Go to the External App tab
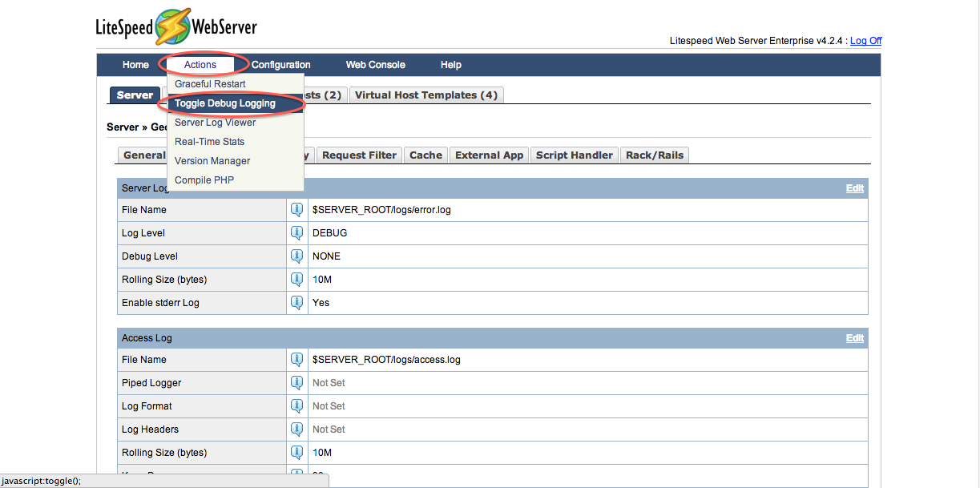Image resolution: width=980 pixels, height=488 pixels. [490, 155]
